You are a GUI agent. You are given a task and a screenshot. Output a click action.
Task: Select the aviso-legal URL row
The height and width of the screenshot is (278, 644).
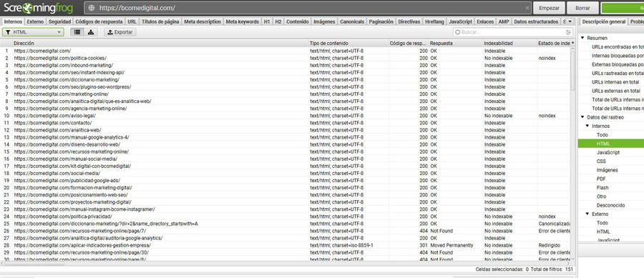click(286, 116)
